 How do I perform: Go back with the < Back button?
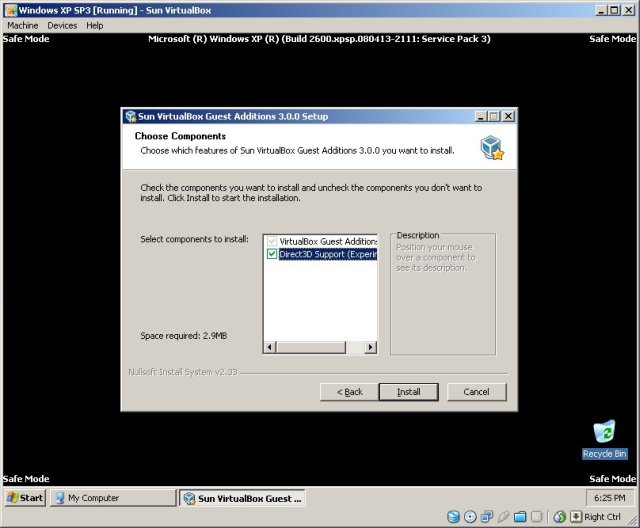click(x=350, y=392)
